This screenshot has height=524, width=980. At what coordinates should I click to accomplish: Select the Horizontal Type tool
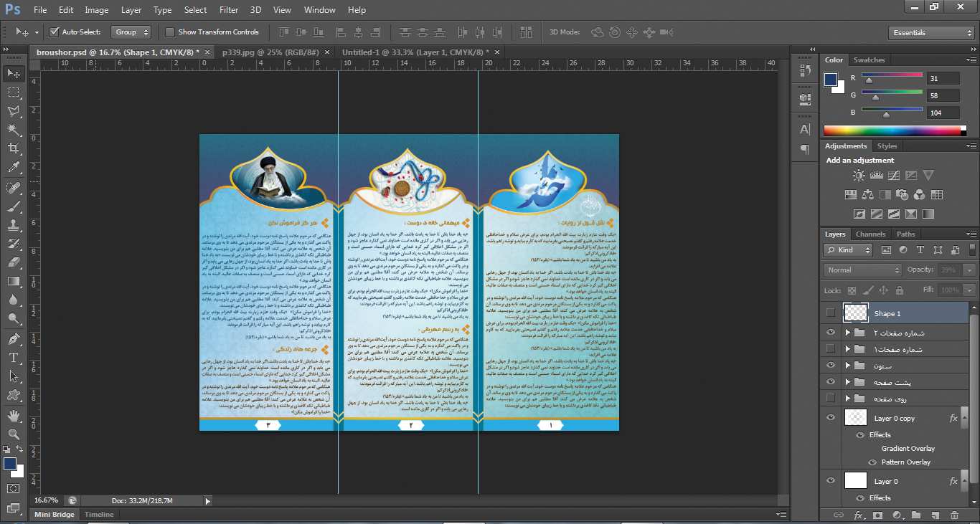tap(13, 357)
